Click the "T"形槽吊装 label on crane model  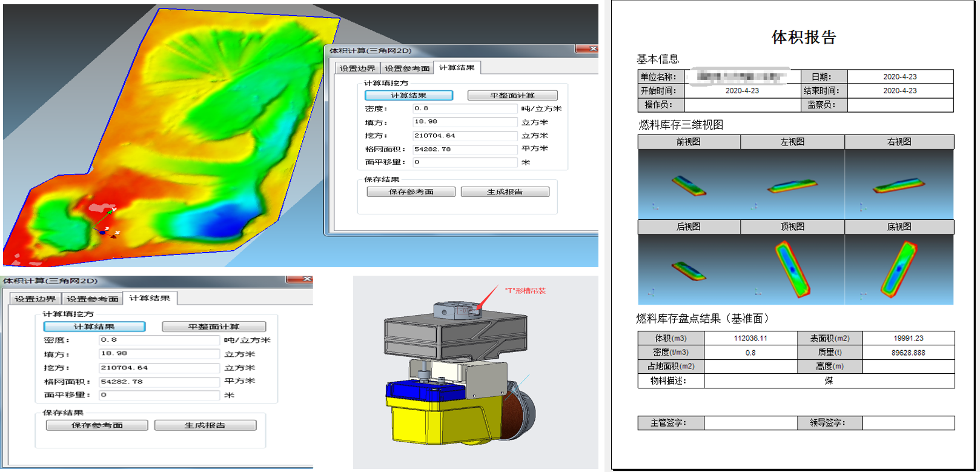pyautogui.click(x=525, y=291)
